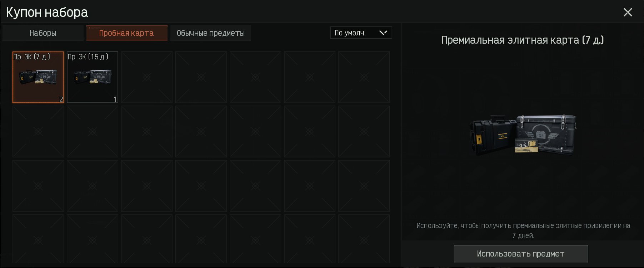Select the Пр. ЭК (7 д.) item slot

pos(38,77)
